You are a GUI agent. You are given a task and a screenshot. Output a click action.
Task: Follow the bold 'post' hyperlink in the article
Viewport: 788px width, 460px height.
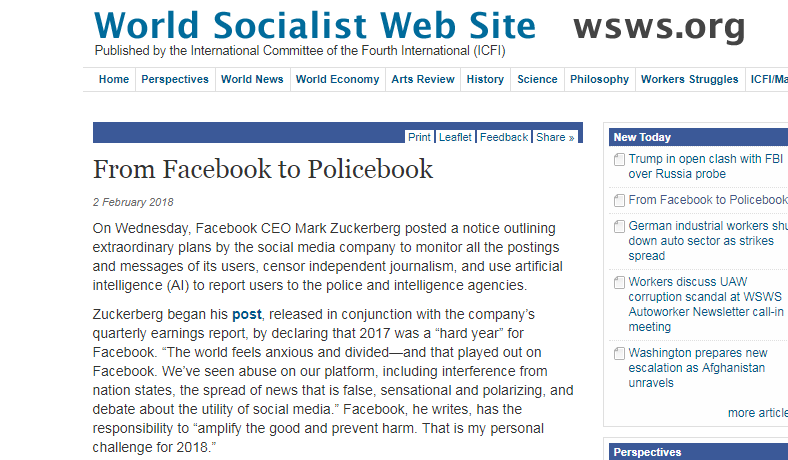pyautogui.click(x=247, y=315)
